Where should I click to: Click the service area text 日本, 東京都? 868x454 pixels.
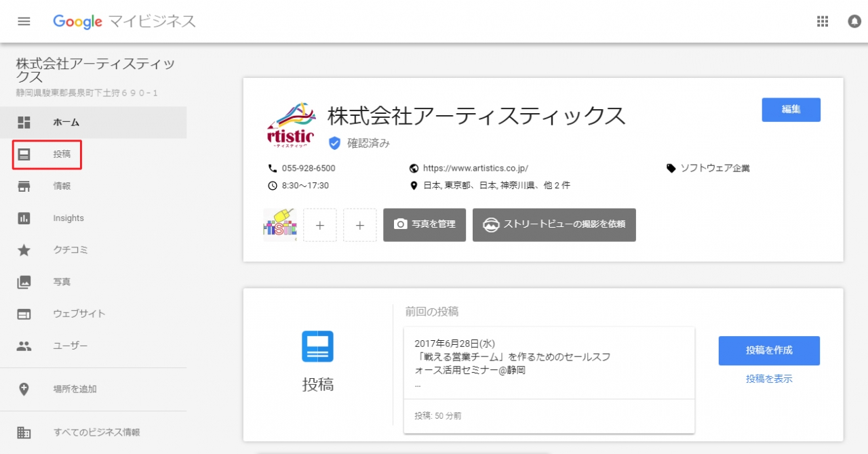pos(496,185)
